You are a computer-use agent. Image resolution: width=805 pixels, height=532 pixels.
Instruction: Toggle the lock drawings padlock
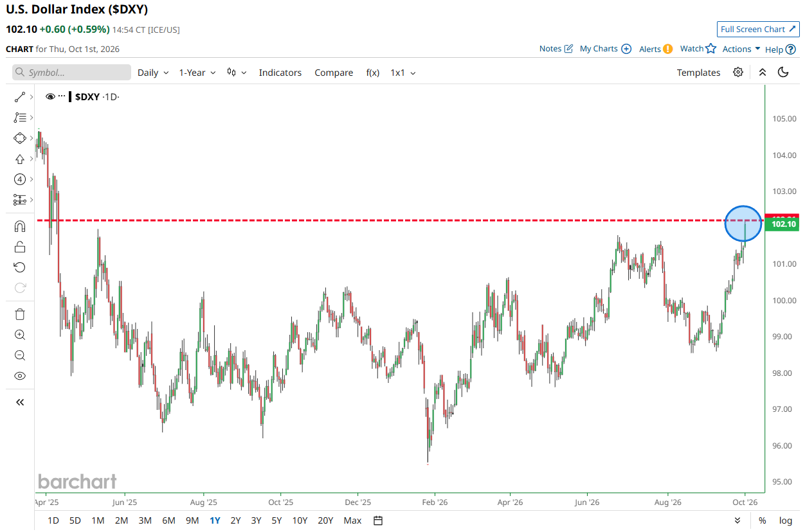click(19, 247)
